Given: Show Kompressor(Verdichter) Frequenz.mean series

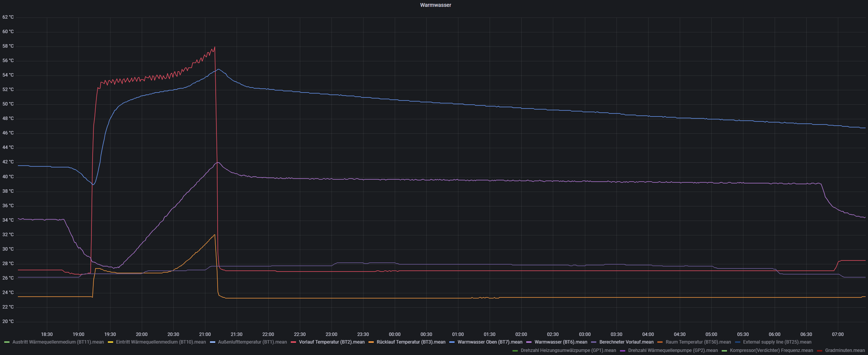Looking at the screenshot, I should (x=771, y=350).
